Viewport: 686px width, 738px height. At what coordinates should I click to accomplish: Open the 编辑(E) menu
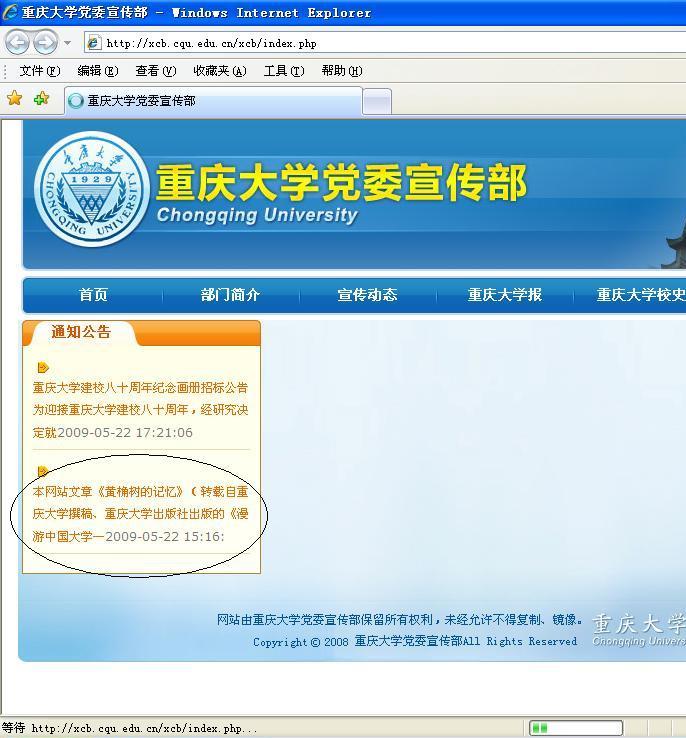98,71
